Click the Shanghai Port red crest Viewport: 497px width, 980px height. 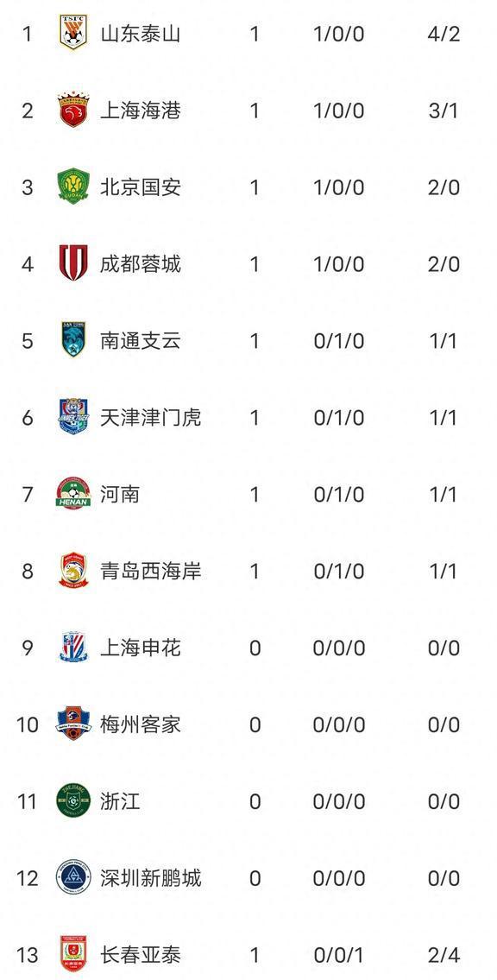[x=73, y=110]
